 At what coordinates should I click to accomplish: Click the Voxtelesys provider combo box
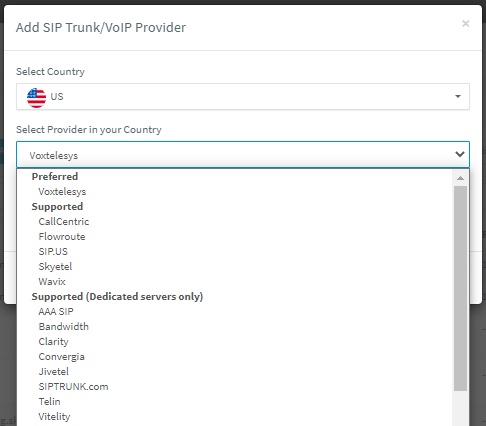coord(243,155)
